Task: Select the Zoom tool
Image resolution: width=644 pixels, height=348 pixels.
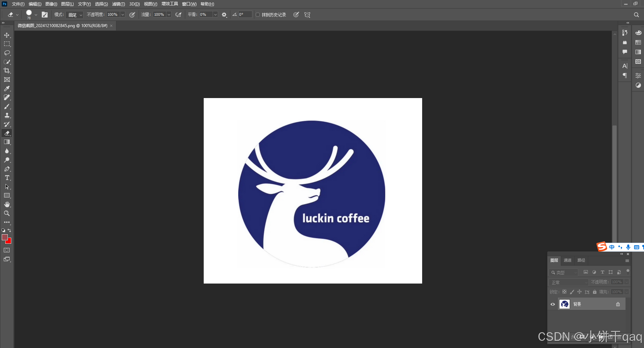Action: 7,213
